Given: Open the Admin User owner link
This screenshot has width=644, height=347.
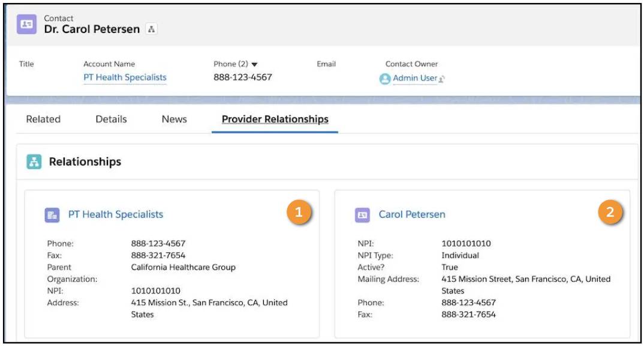Looking at the screenshot, I should (x=415, y=78).
